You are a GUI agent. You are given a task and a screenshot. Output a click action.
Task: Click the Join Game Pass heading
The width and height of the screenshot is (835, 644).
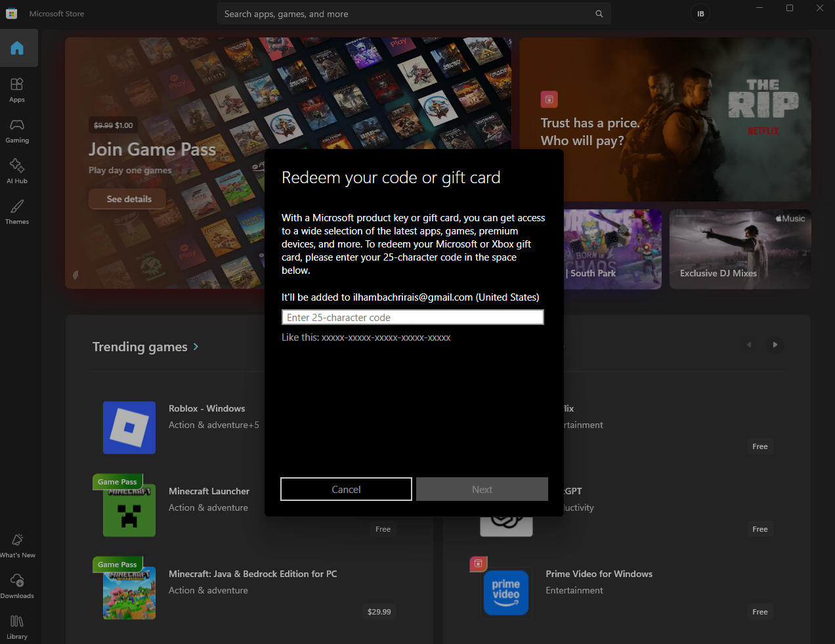coord(152,150)
